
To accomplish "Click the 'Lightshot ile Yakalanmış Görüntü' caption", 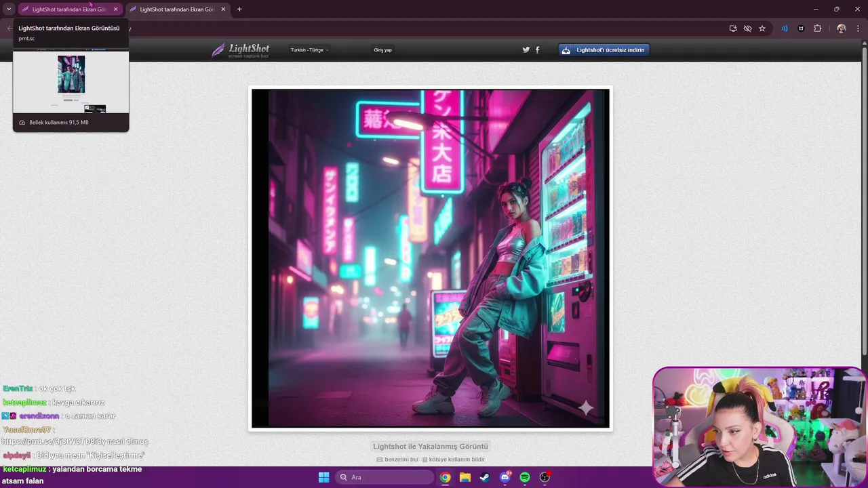I will (431, 446).
